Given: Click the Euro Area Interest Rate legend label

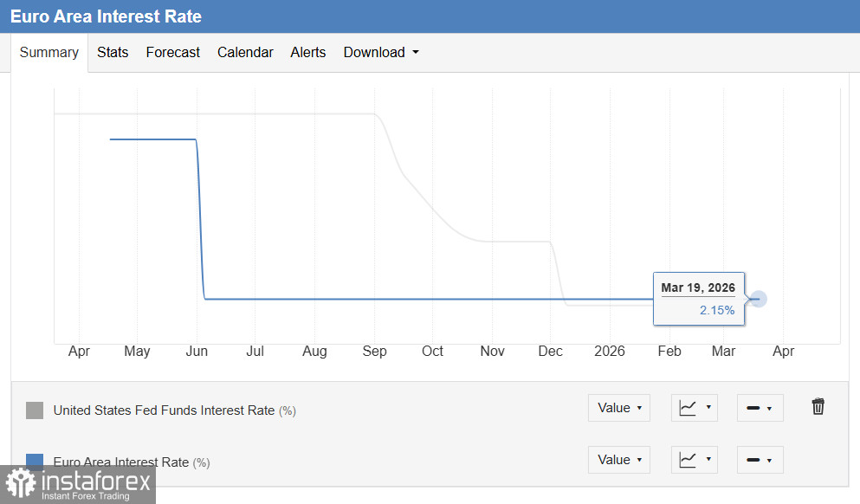Looking at the screenshot, I should pyautogui.click(x=121, y=462).
